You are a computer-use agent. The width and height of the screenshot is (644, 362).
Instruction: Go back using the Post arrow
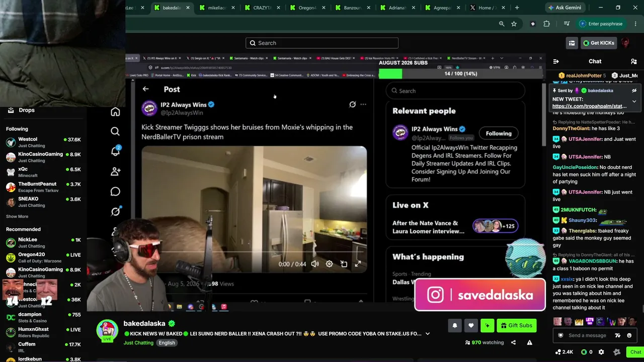(x=145, y=89)
